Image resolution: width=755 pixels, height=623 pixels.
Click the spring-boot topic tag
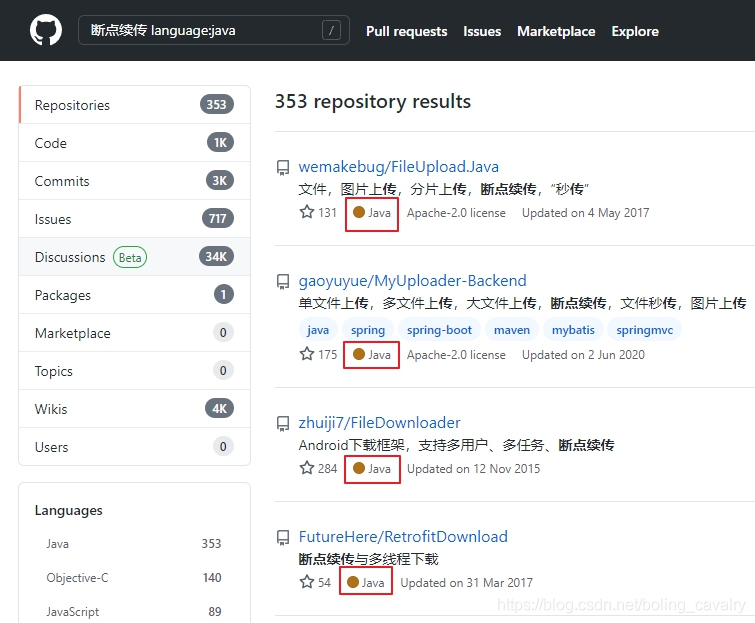pyautogui.click(x=439, y=330)
